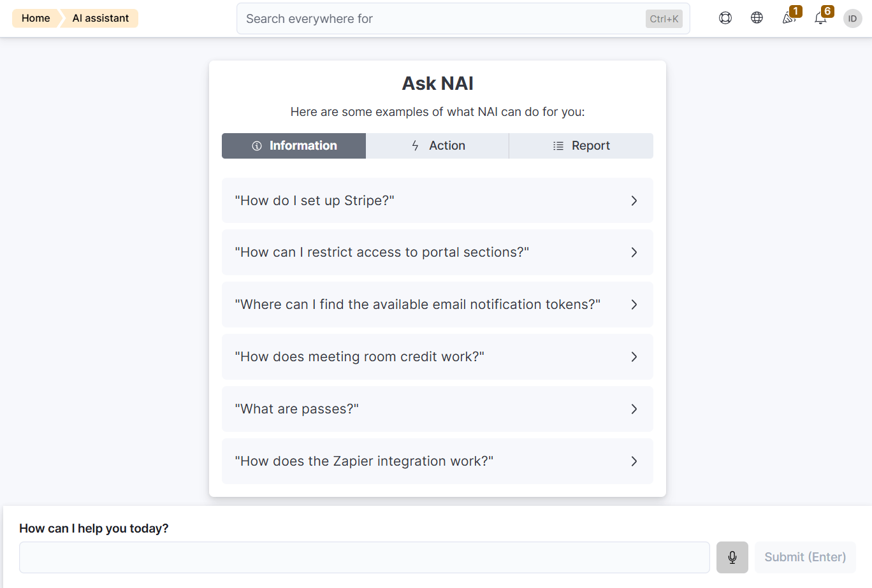The width and height of the screenshot is (872, 588).
Task: Expand the "How do I set up Stripe?" chevron
Action: [x=634, y=201]
